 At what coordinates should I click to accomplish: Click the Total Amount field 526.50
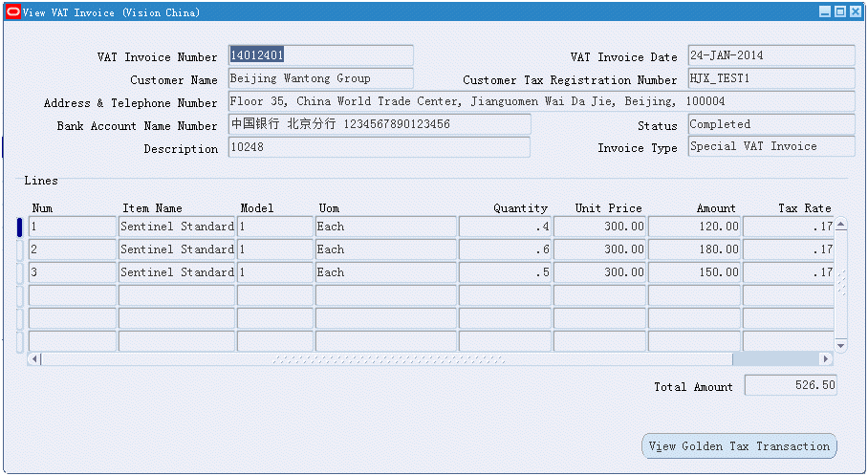pyautogui.click(x=792, y=385)
